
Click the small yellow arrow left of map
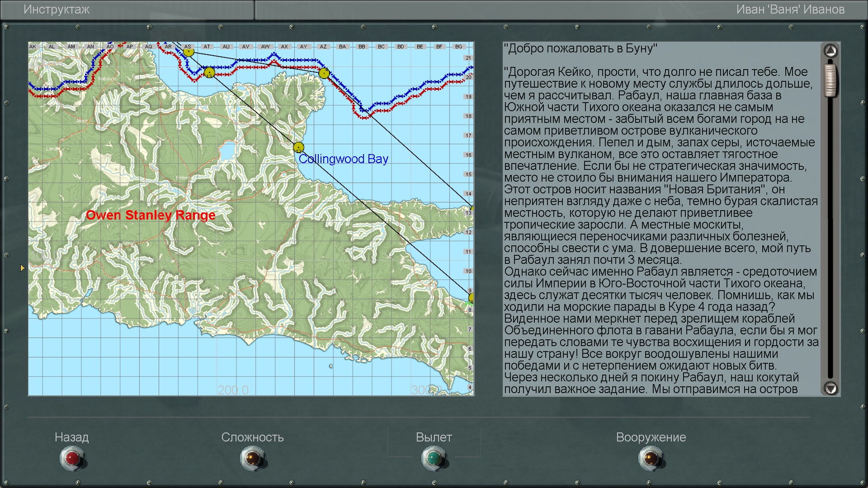[22, 268]
